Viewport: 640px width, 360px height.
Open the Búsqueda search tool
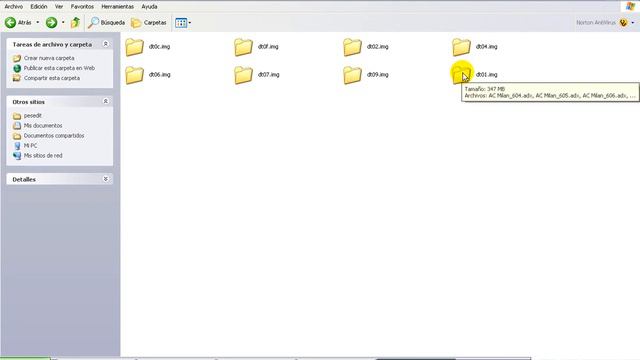point(107,22)
